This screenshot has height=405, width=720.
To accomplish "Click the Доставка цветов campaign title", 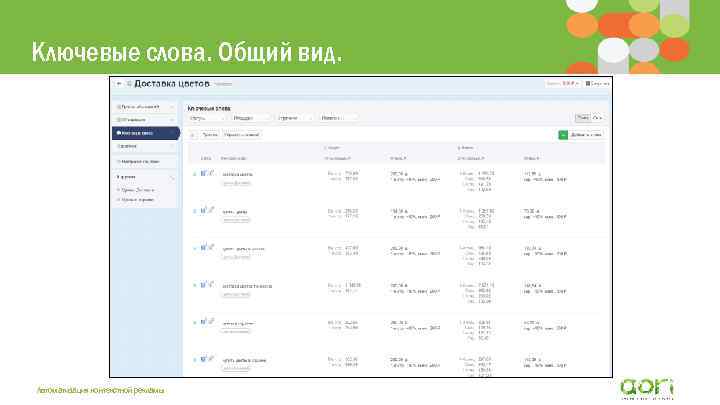I will click(x=172, y=84).
